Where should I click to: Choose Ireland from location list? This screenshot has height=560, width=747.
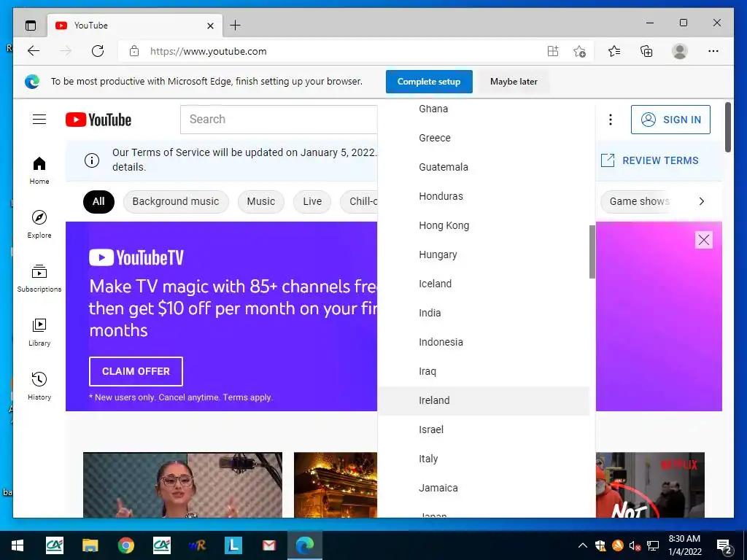[x=484, y=400]
